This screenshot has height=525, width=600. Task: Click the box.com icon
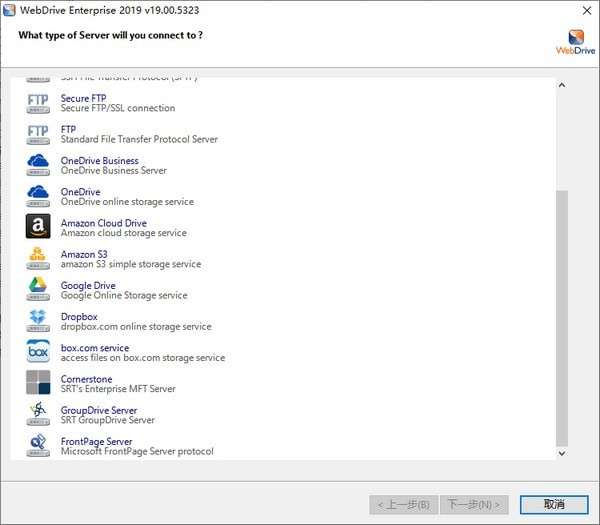(38, 351)
